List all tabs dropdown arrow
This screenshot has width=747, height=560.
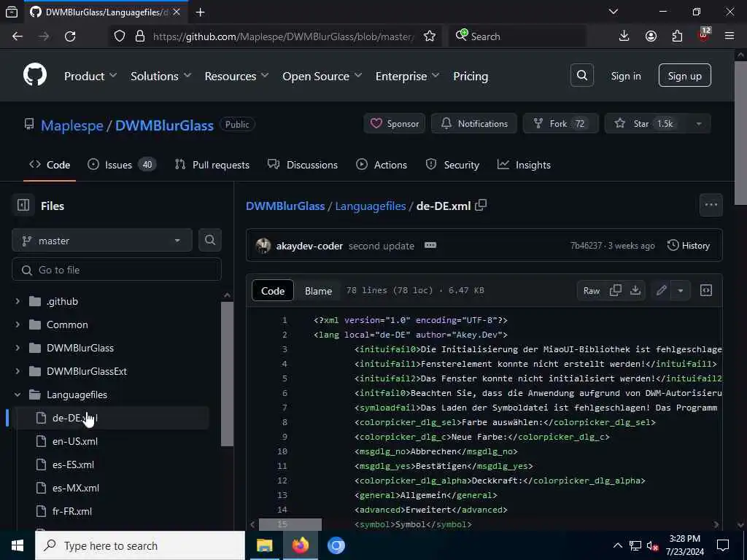(x=613, y=12)
